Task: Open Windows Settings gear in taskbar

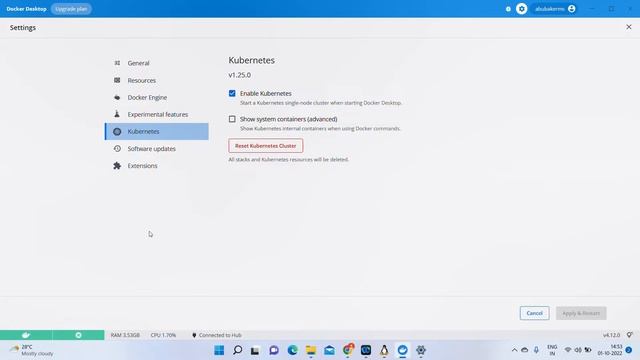Action: click(421, 350)
